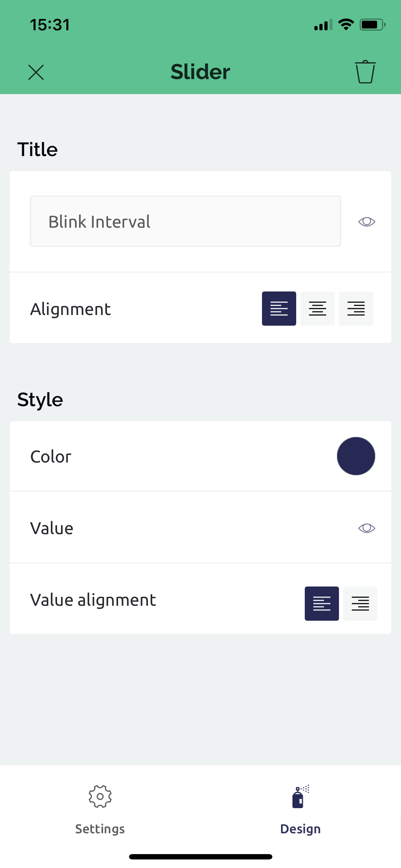Set title alignment to right
The width and height of the screenshot is (401, 868).
[356, 309]
